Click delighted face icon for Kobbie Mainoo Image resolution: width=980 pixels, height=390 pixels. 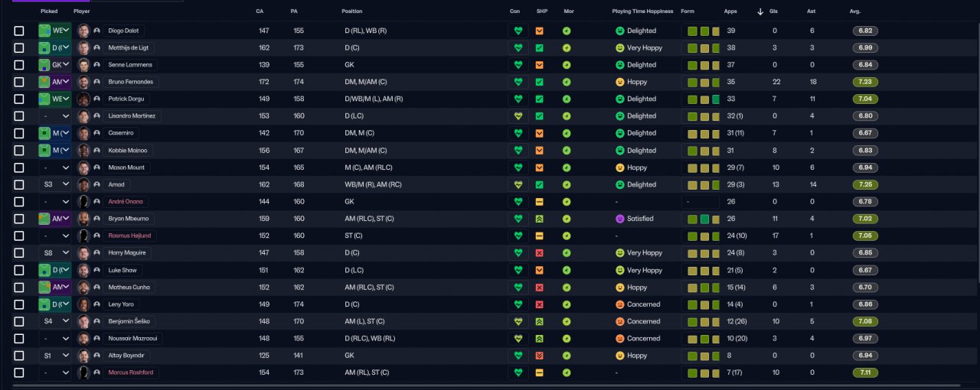point(620,151)
